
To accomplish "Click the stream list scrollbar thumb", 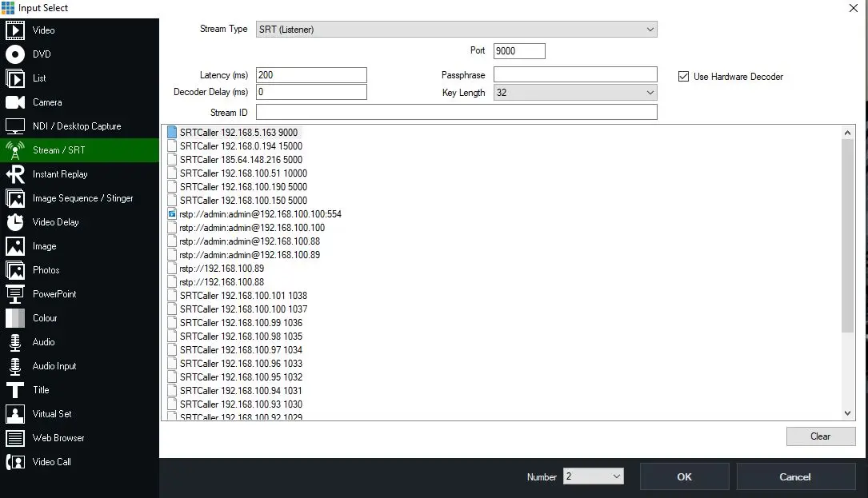I will click(x=847, y=236).
